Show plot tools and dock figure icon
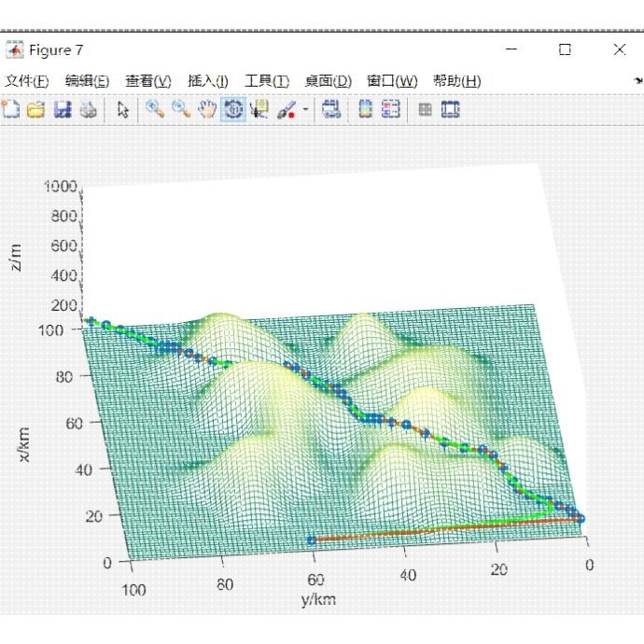 point(451,109)
